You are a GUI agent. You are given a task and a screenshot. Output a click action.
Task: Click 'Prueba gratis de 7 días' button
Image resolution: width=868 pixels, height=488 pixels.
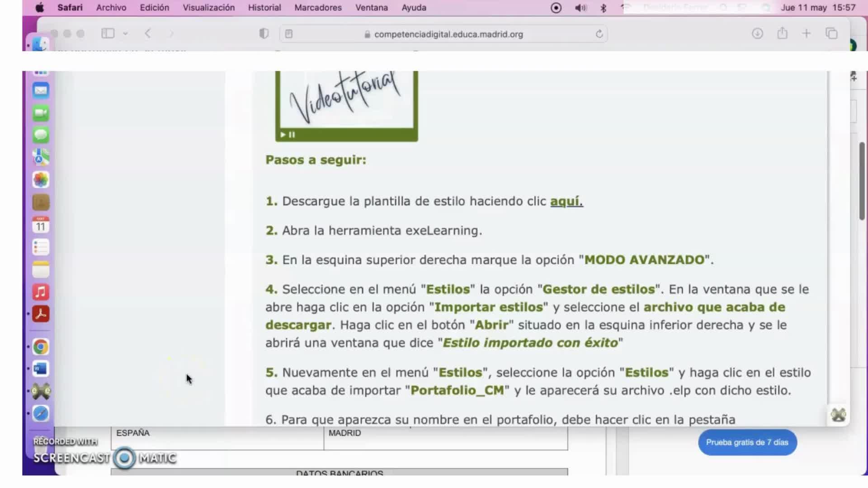point(747,442)
